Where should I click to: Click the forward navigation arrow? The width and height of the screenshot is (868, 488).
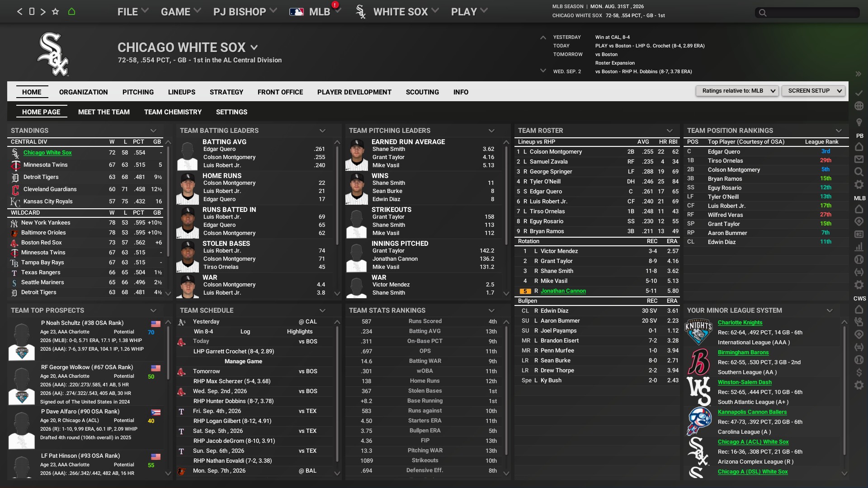tap(43, 12)
